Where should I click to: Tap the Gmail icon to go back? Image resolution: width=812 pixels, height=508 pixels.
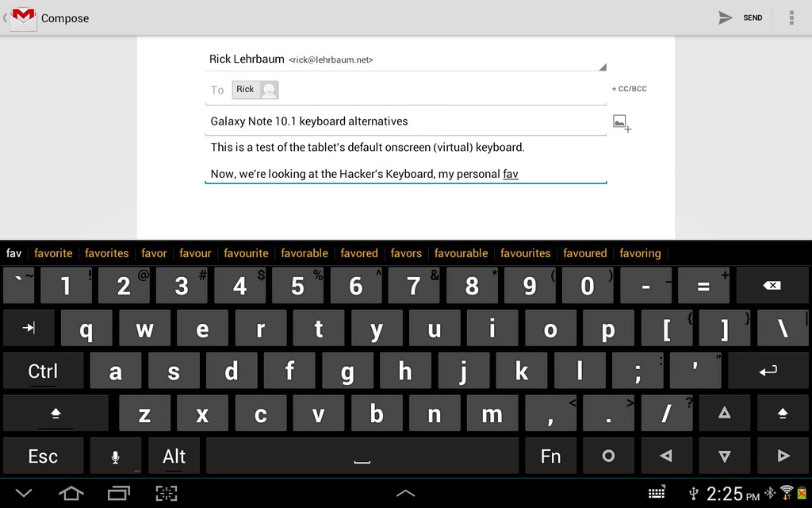coord(23,18)
